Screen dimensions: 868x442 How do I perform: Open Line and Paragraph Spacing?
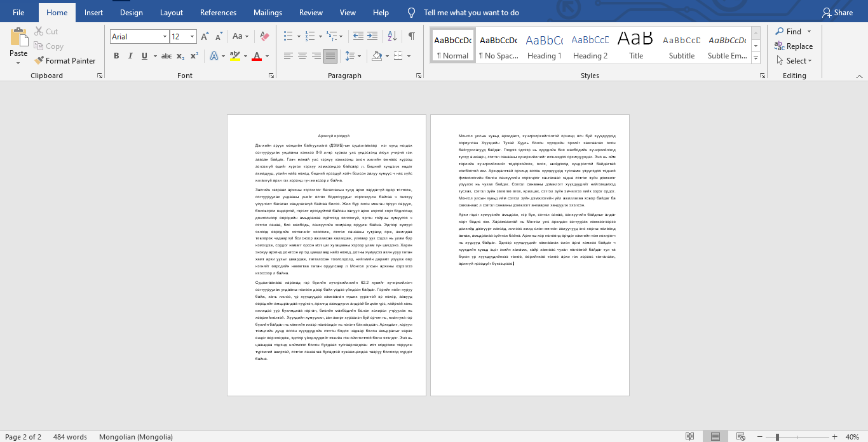pos(350,56)
